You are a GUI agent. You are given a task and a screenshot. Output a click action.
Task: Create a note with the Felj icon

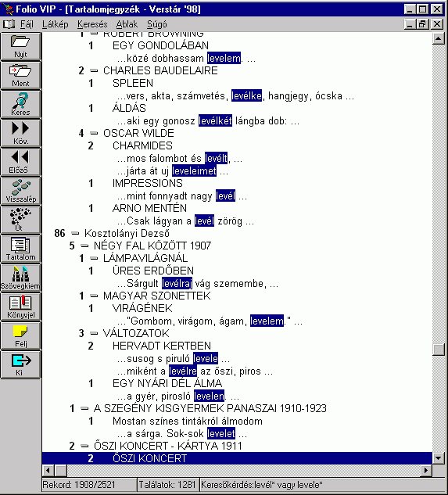[21, 336]
